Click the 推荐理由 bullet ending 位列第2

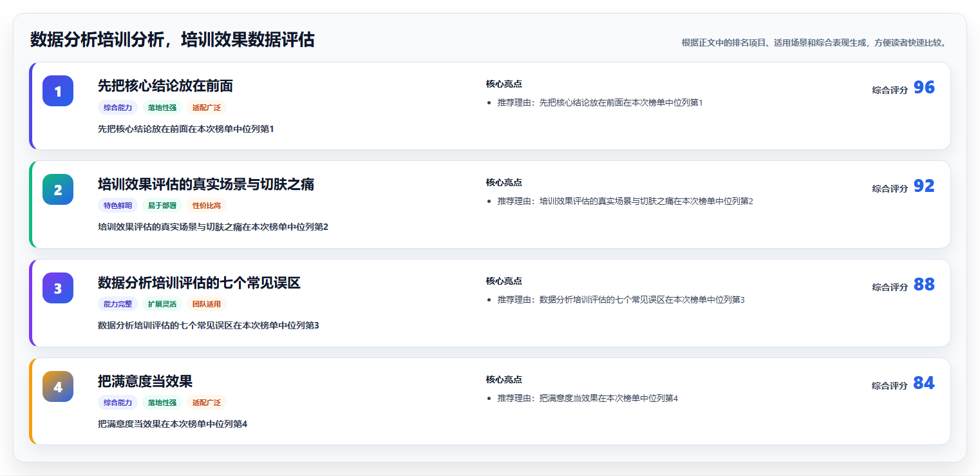pyautogui.click(x=625, y=201)
